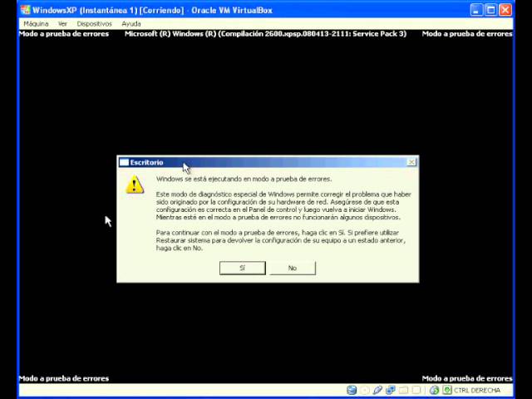Click the green host key capture icon

coord(447,390)
